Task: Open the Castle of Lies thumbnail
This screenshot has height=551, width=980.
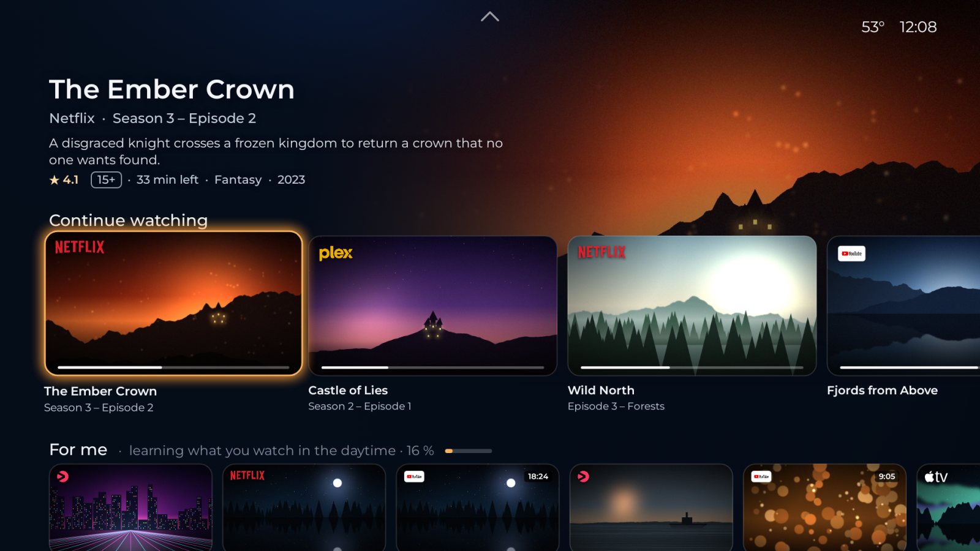Action: (432, 305)
